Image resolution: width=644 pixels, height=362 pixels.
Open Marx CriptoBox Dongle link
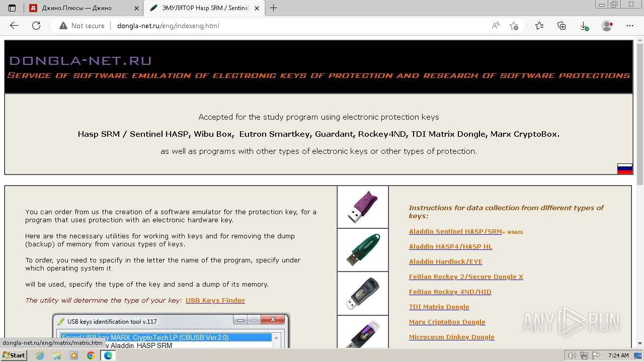tap(447, 322)
